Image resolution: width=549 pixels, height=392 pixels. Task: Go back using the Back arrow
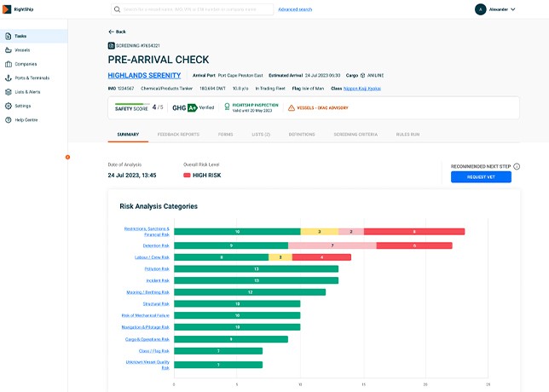click(117, 32)
